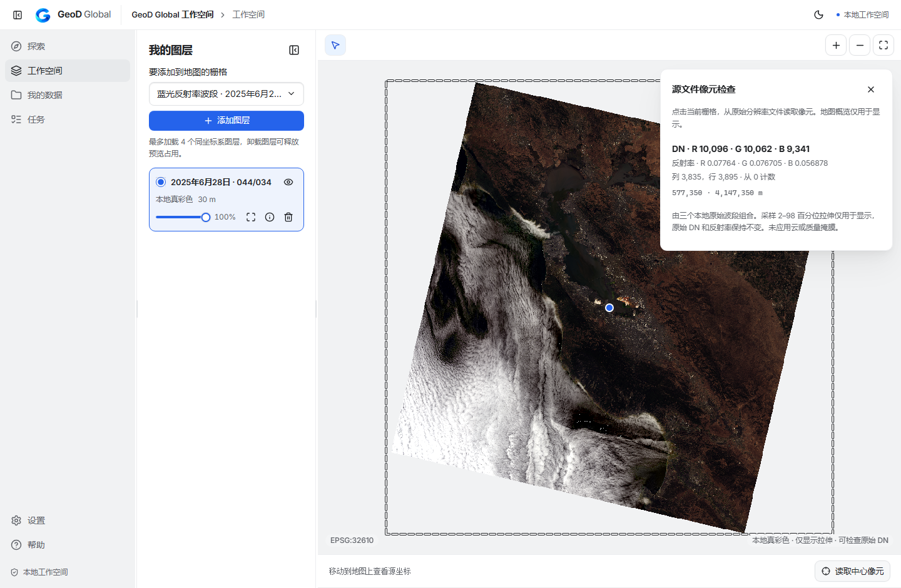Adjust the layer opacity slider

tap(183, 217)
